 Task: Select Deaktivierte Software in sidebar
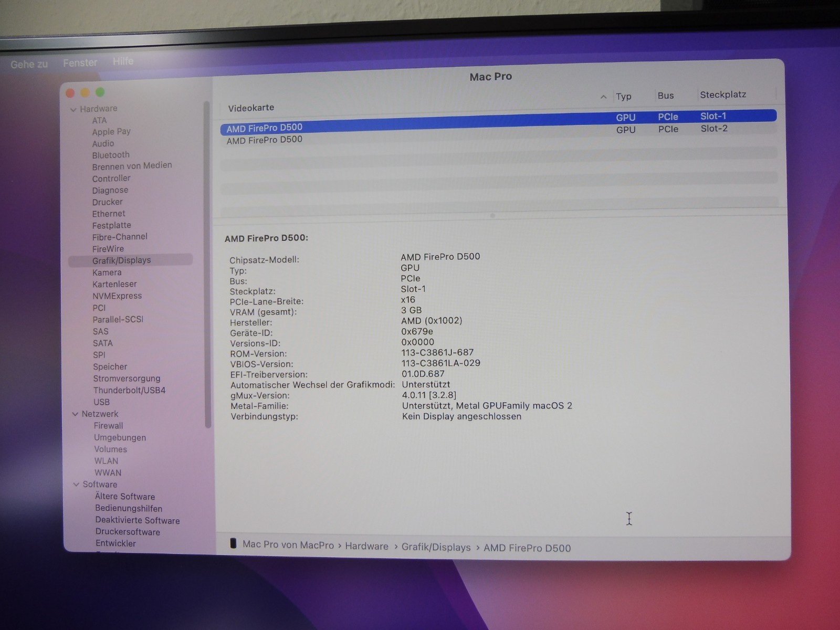pyautogui.click(x=138, y=520)
